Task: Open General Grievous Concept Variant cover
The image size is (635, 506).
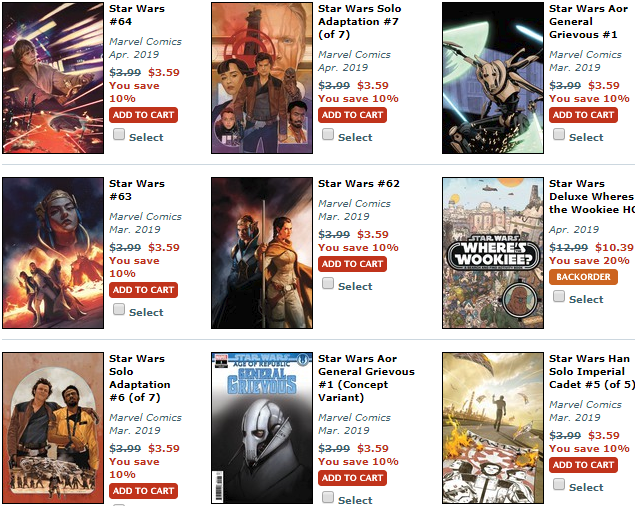Action: [262, 428]
